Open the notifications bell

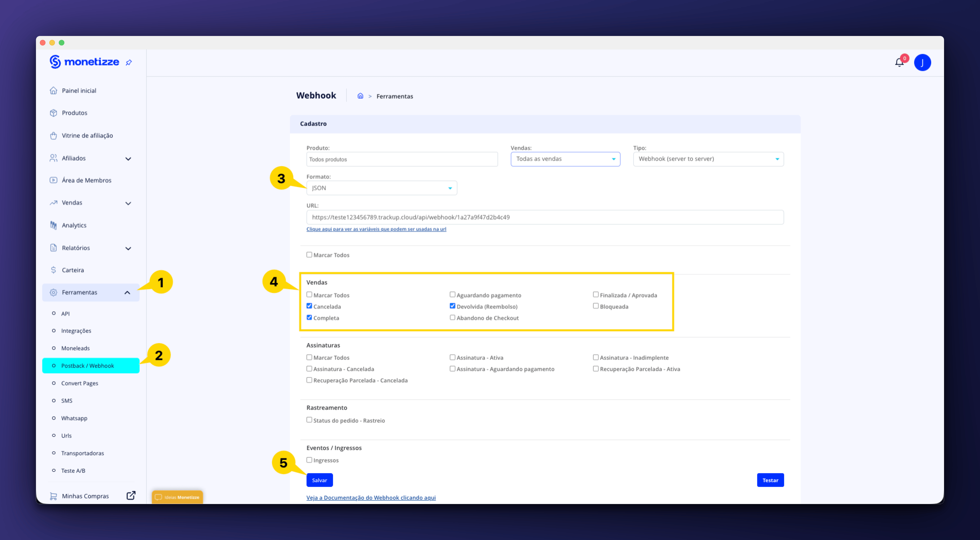click(x=899, y=62)
